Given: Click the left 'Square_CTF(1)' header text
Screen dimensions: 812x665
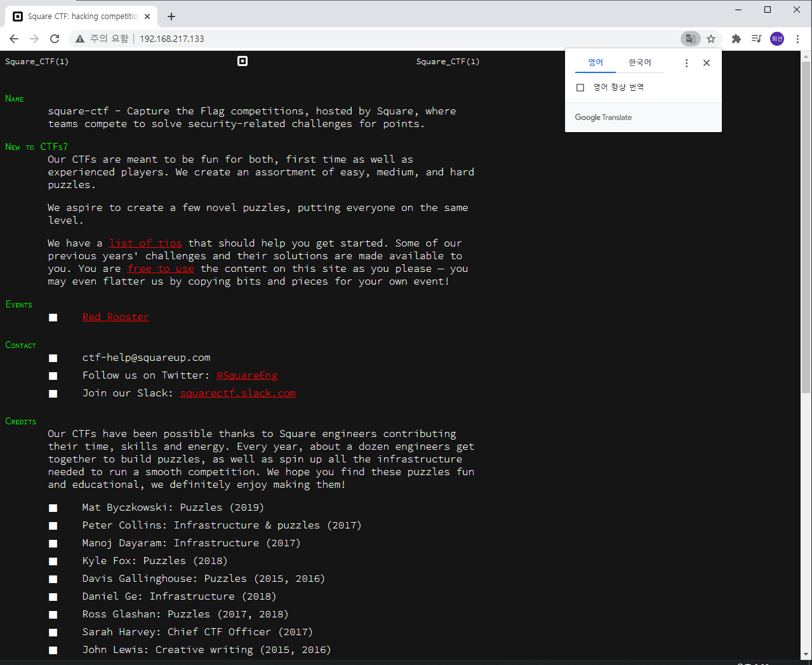Looking at the screenshot, I should [37, 62].
